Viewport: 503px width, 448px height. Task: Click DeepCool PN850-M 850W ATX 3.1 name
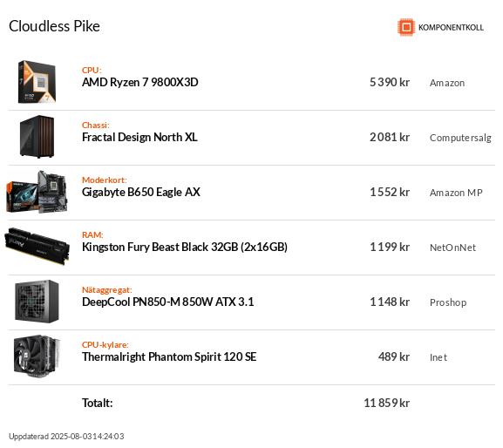(167, 302)
